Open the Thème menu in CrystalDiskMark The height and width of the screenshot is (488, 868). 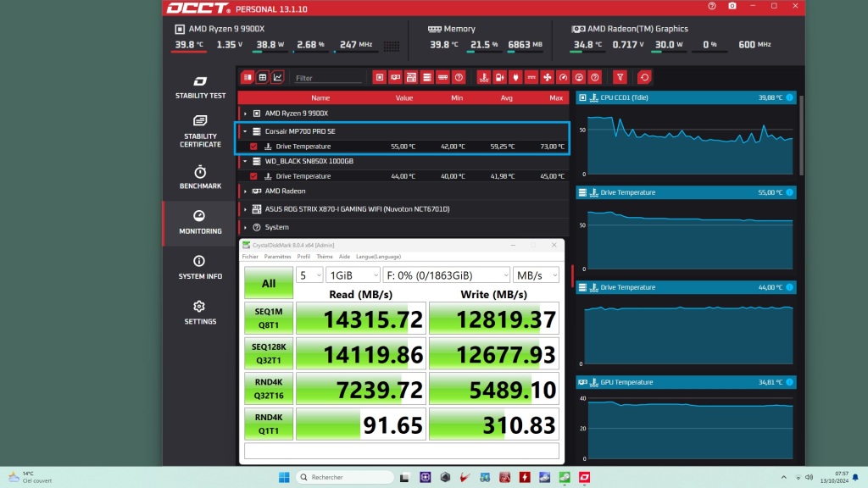pyautogui.click(x=325, y=257)
